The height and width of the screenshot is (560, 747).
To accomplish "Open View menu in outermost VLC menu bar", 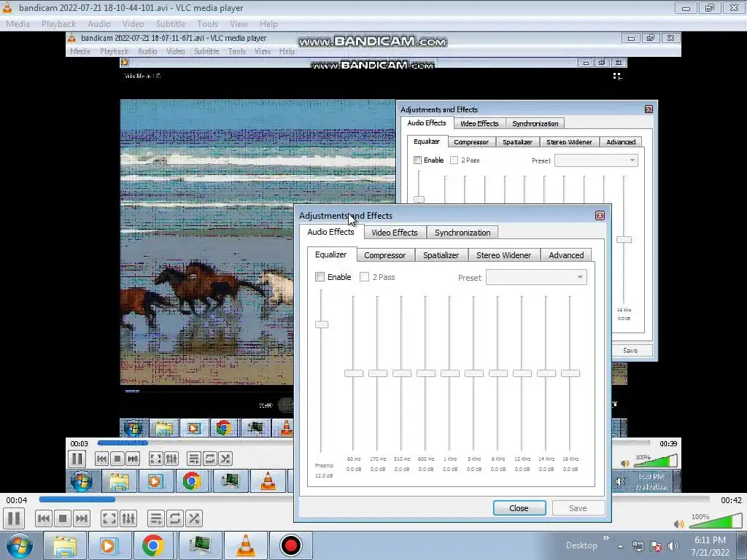I will click(x=239, y=24).
